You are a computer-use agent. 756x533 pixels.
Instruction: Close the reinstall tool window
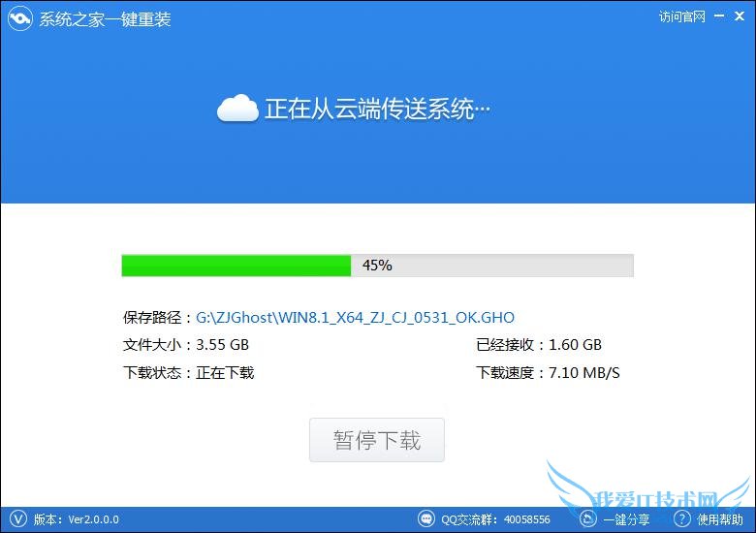coord(740,16)
